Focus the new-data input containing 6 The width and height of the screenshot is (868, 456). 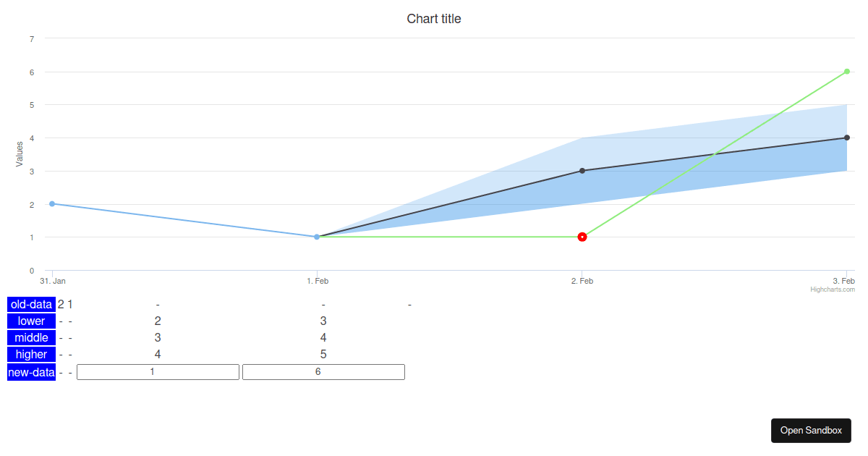pyautogui.click(x=323, y=371)
